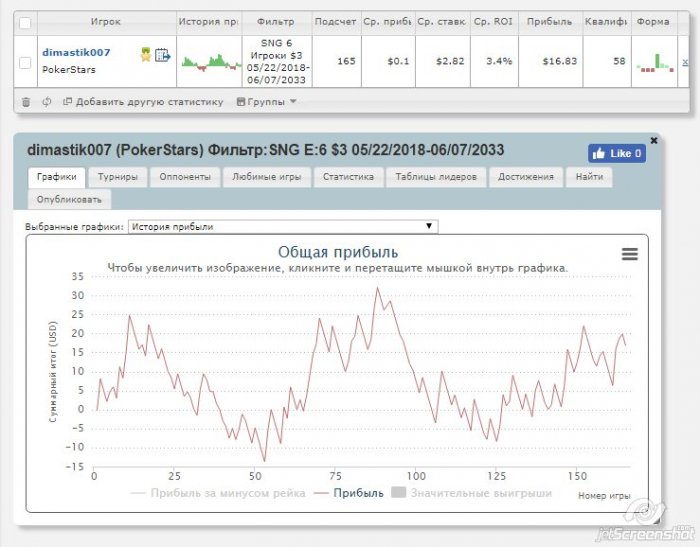The width and height of the screenshot is (700, 547).
Task: Open the calendar export icon beside dimastik007
Action: pyautogui.click(x=162, y=55)
